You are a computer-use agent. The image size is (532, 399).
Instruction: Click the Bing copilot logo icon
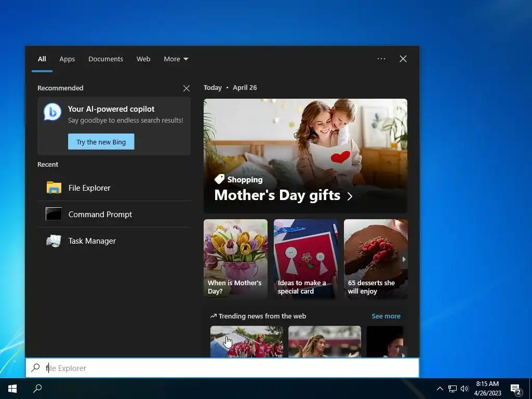(x=52, y=112)
